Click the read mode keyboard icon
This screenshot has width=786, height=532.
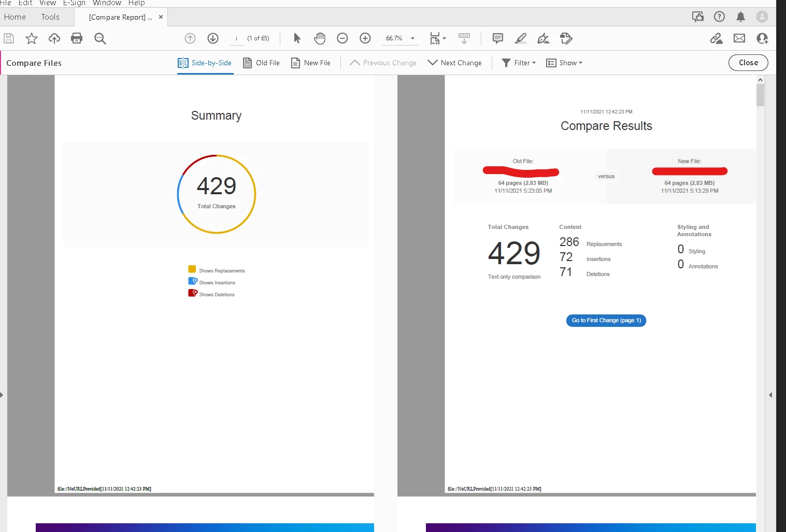464,38
